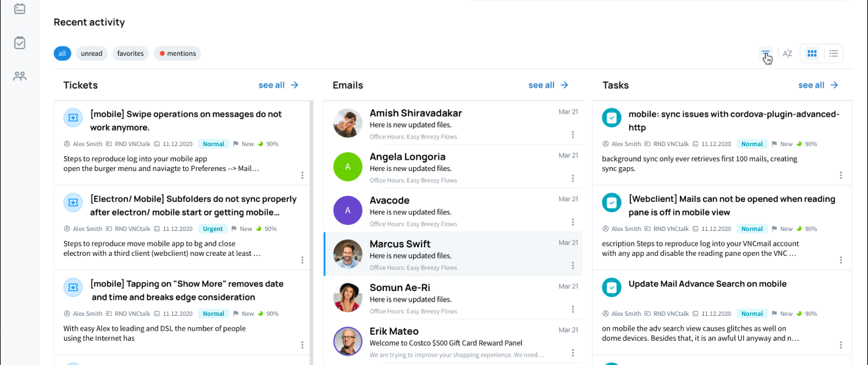Screen dimensions: 868x365
Task: Open three-dot menu on Subfolders sync ticket
Action: 303,260
